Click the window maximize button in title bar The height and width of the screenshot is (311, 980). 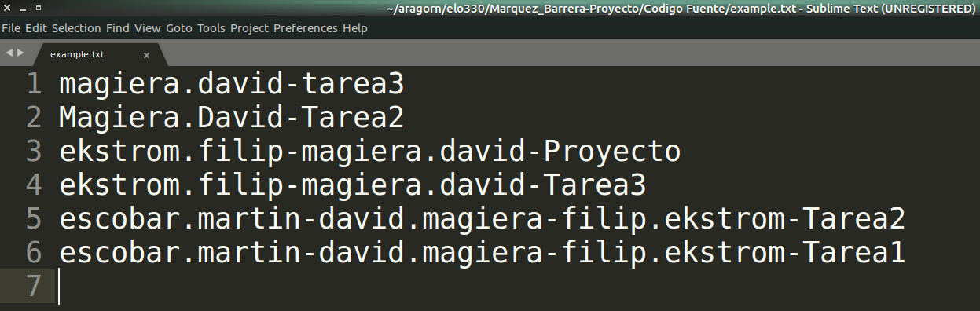point(38,9)
